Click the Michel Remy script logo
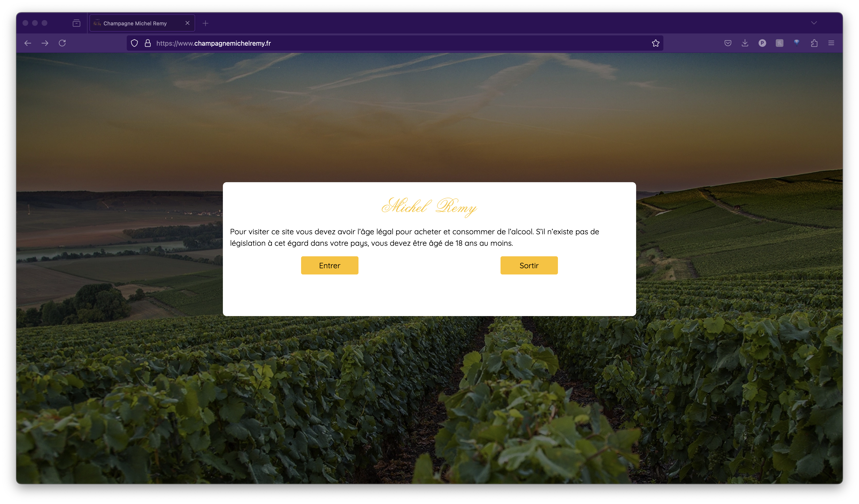This screenshot has height=504, width=859. pyautogui.click(x=429, y=207)
